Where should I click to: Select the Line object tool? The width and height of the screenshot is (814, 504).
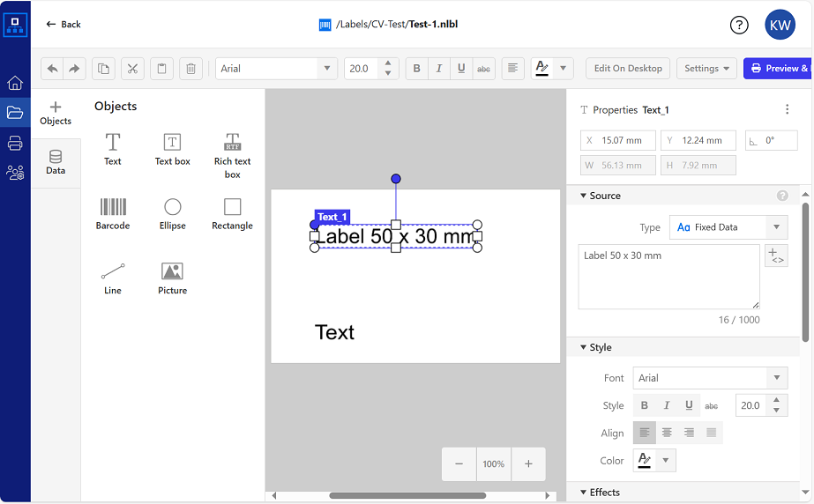[113, 278]
